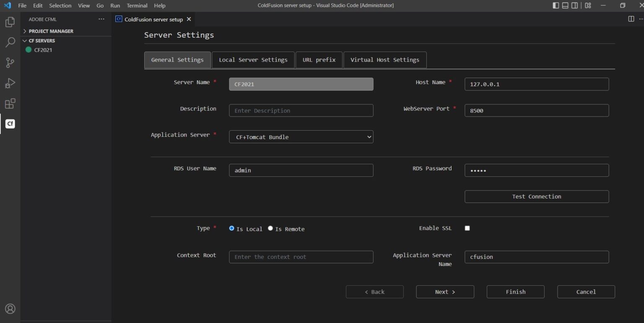Open the Extensions view
Screen dimensions: 644x323
(10, 103)
